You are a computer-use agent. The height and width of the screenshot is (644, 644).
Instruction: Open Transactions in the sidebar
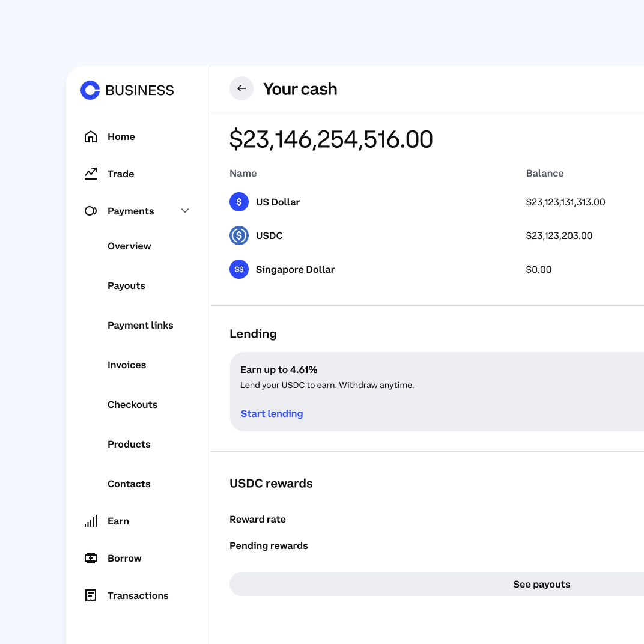(138, 595)
